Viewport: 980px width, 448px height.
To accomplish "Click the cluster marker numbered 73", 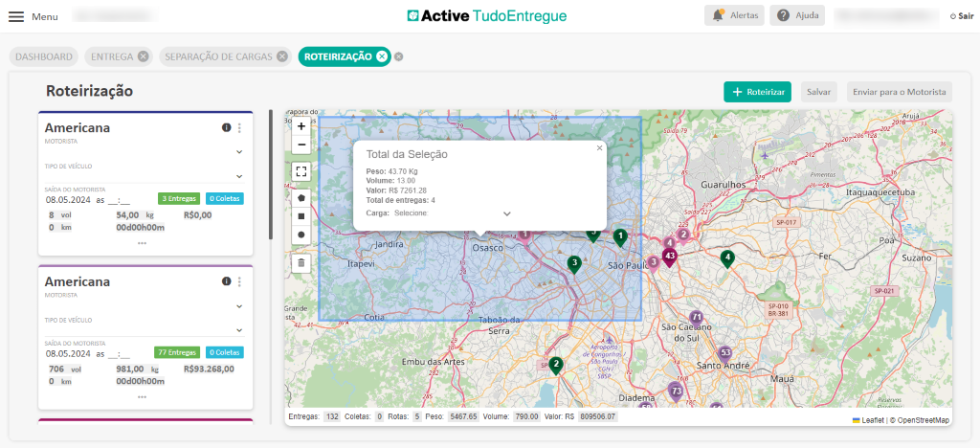I will pyautogui.click(x=676, y=392).
